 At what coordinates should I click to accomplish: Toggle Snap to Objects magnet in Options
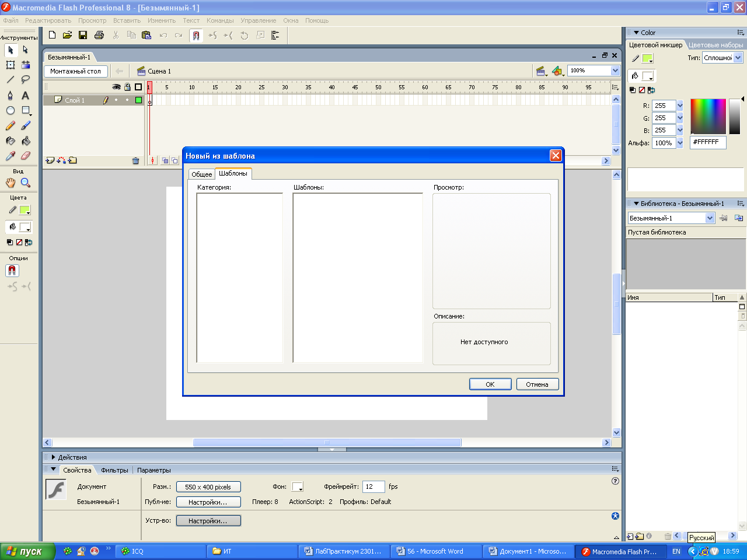point(12,271)
